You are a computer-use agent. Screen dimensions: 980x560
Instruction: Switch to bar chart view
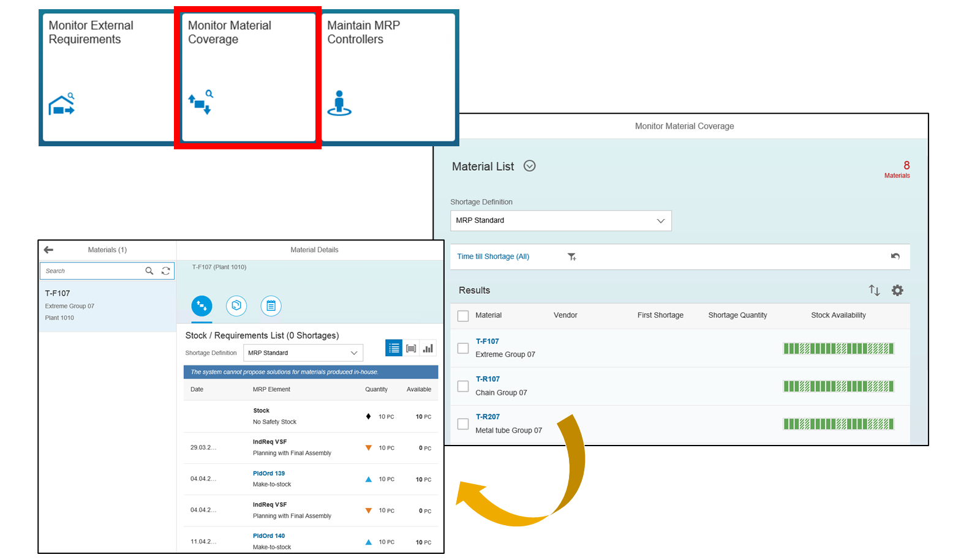coord(428,348)
